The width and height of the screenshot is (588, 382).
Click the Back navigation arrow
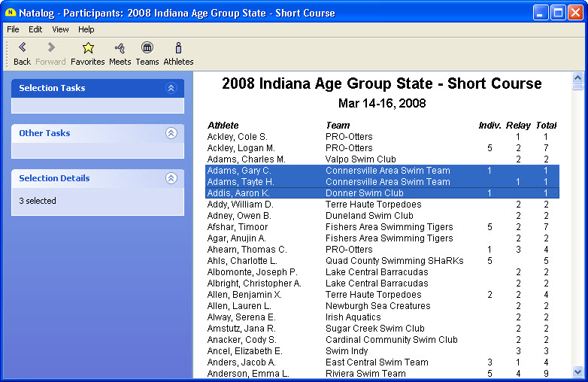tap(22, 48)
